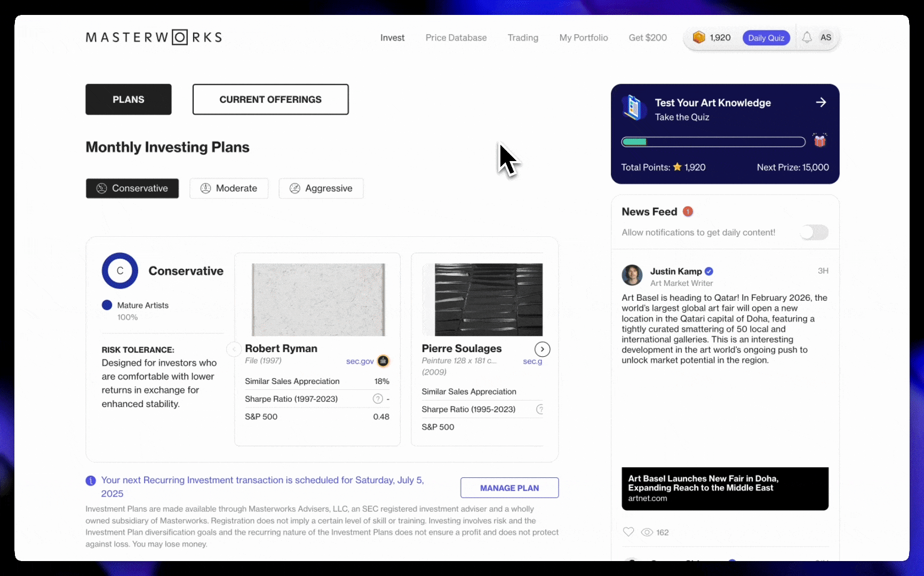Click the Mature Artists 100% label
Viewport: 924px width, 576px height.
point(142,311)
